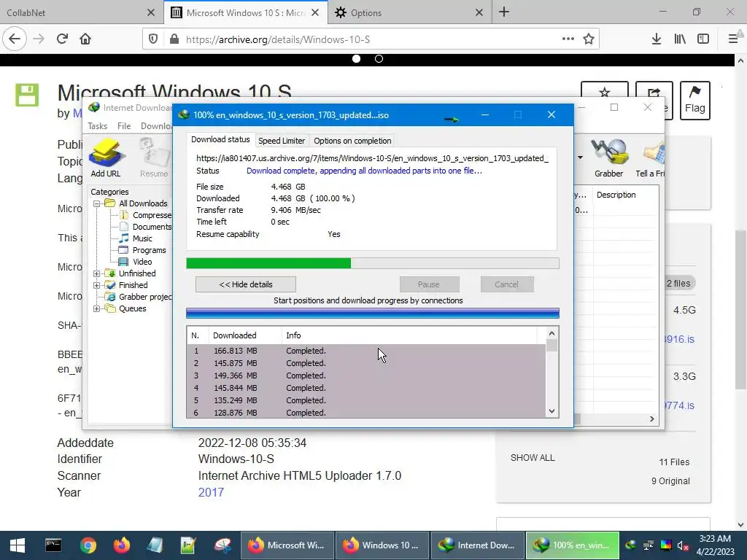Click the muted volume tray icon
Image resolution: width=747 pixels, height=560 pixels.
683,545
